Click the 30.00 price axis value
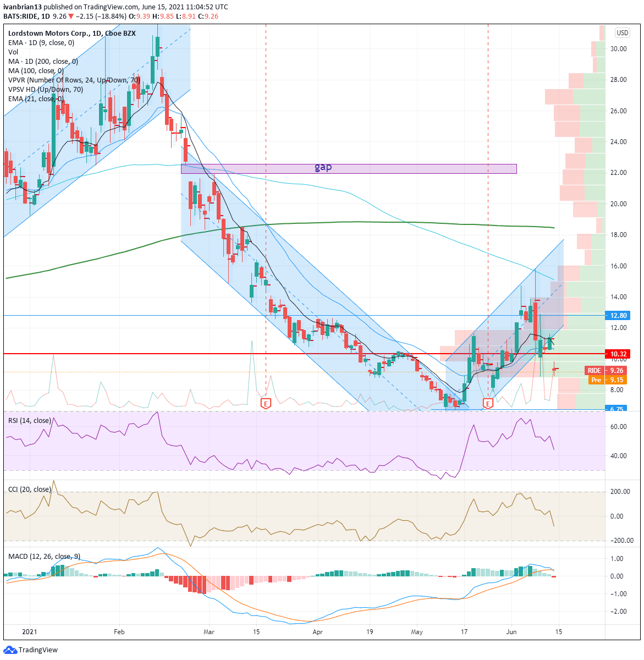Image resolution: width=644 pixels, height=660 pixels. coord(619,49)
